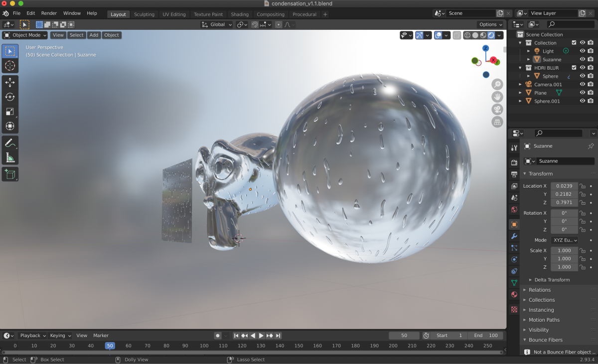Viewport: 598px width, 364px height.
Task: Click the End frame field
Action: coord(484,336)
